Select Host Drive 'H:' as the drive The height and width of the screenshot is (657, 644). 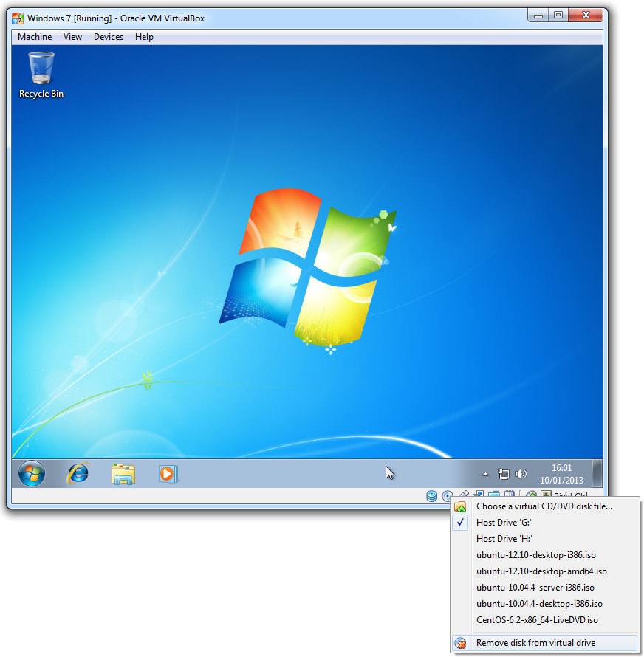pos(504,539)
